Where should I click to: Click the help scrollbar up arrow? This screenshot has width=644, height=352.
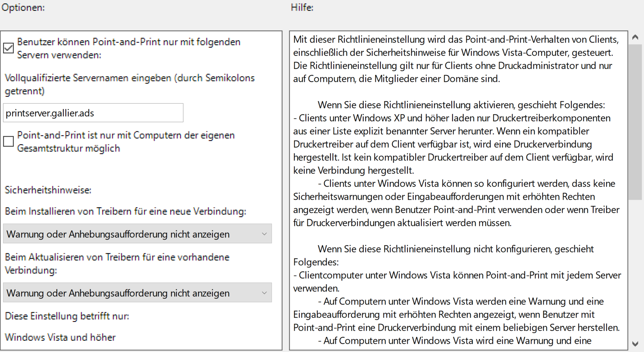point(635,37)
